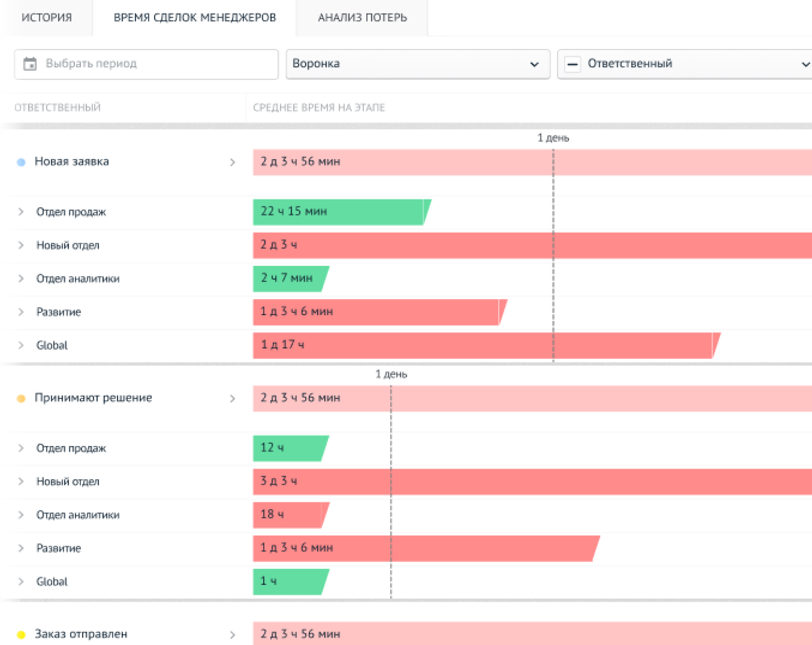The height and width of the screenshot is (645, 812).
Task: Click the 22 ч 15 мин green bar
Action: [x=342, y=212]
